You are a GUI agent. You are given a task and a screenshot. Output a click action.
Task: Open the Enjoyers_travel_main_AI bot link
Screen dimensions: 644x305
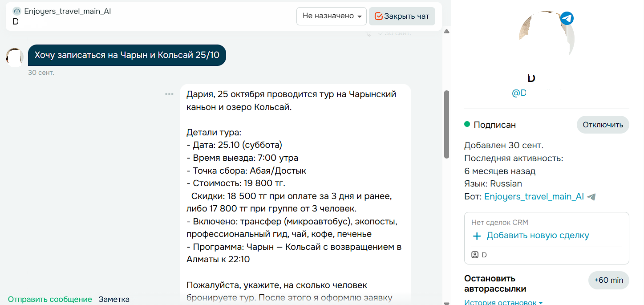click(x=534, y=196)
